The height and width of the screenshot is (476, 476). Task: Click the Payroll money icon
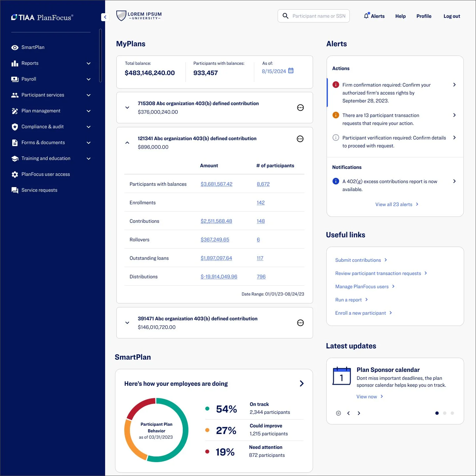click(x=15, y=79)
